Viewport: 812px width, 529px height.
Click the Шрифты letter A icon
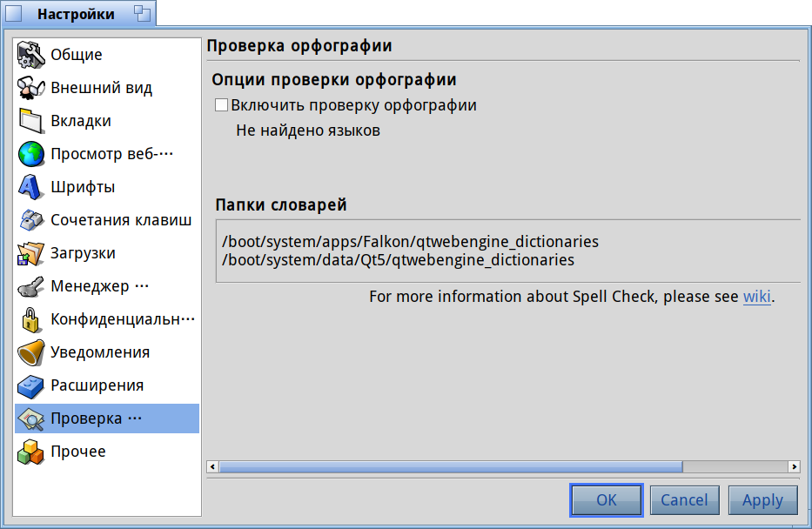coord(30,187)
